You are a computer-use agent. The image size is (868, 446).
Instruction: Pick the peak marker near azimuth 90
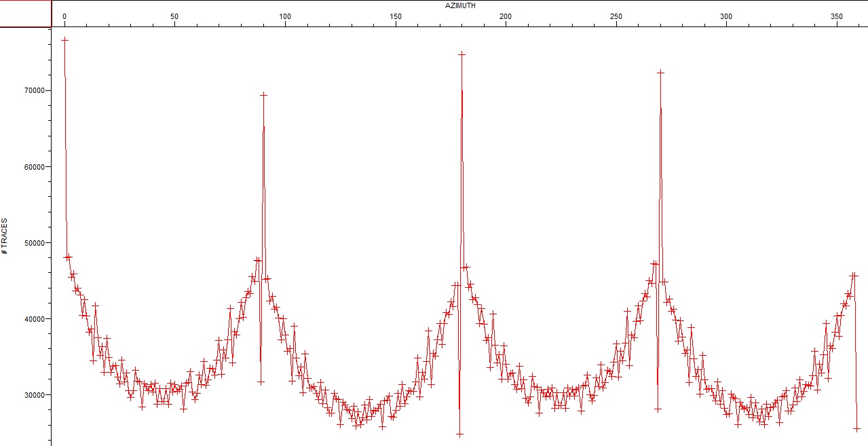(263, 95)
